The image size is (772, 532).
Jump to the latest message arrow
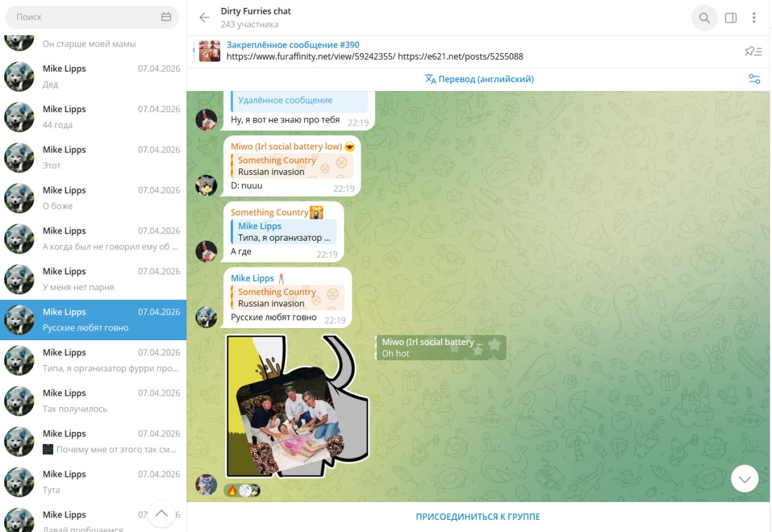click(745, 479)
